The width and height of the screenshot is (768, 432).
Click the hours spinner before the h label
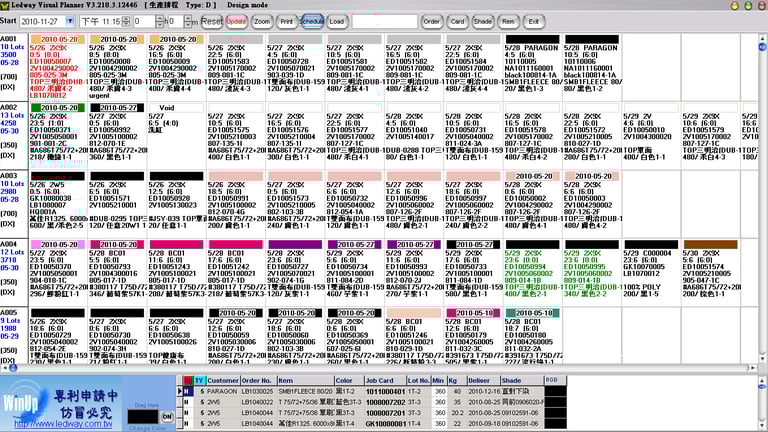click(x=160, y=22)
